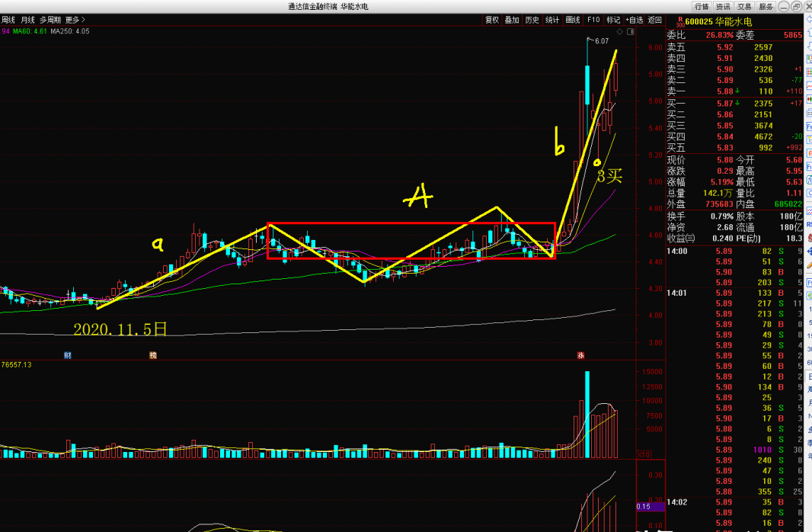Switch to 周线 weekly chart
The height and width of the screenshot is (532, 812).
point(8,20)
